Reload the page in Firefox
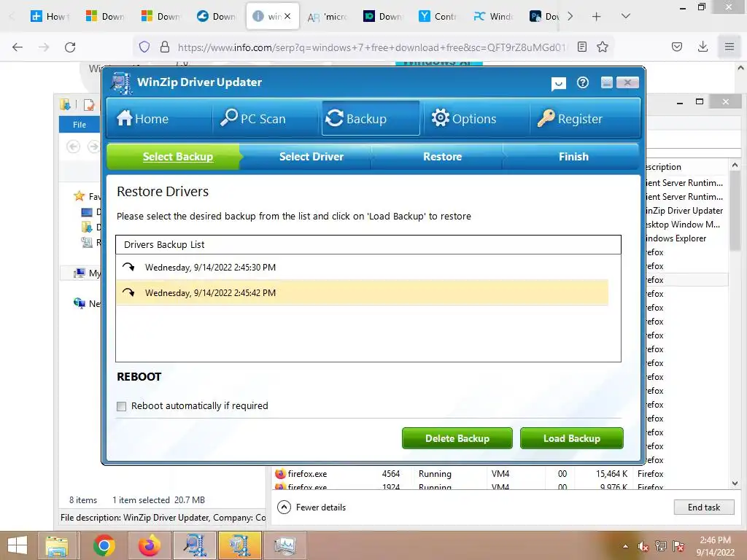The height and width of the screenshot is (560, 747). point(70,47)
